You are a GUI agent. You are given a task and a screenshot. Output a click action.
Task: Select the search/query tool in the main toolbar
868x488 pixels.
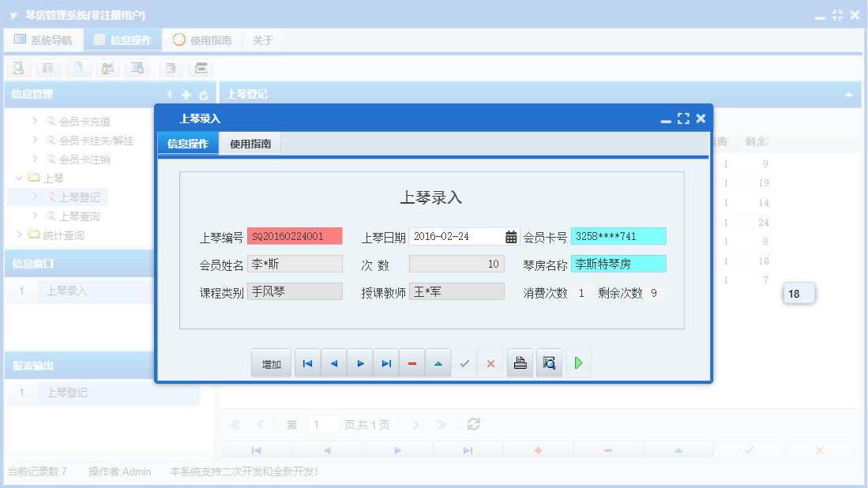point(18,68)
